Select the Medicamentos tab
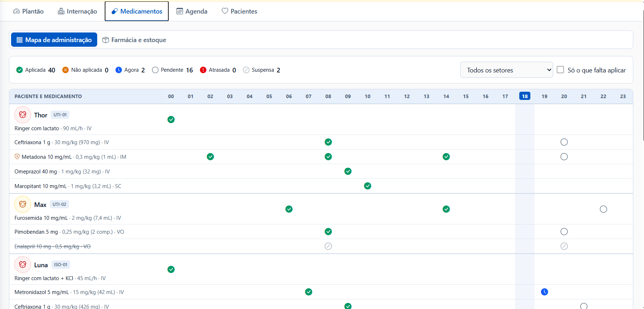 point(137,11)
